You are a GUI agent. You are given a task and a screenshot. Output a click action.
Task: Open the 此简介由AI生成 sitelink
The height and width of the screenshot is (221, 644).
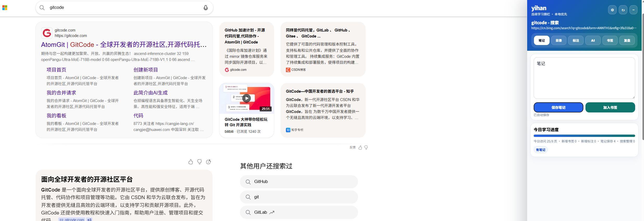pyautogui.click(x=150, y=93)
